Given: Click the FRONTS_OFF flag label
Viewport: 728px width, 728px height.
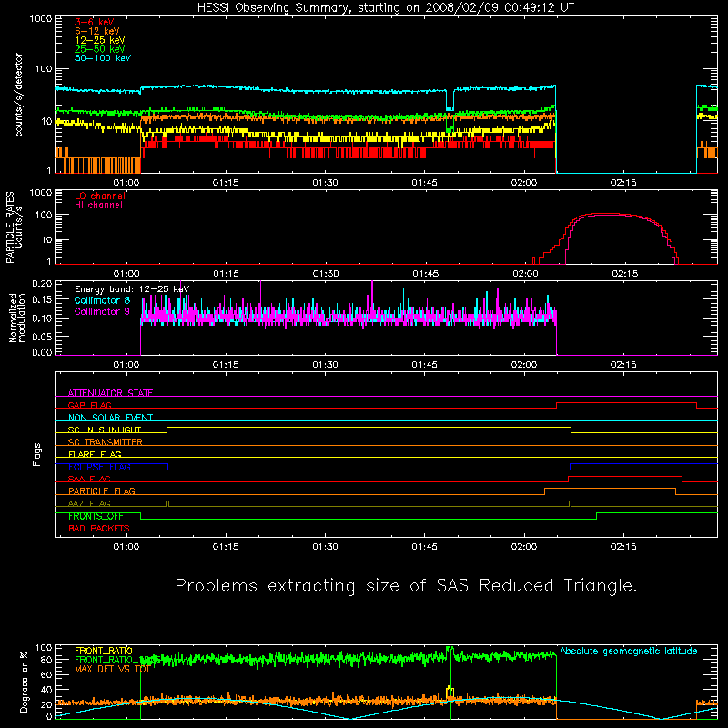Looking at the screenshot, I should [x=96, y=516].
